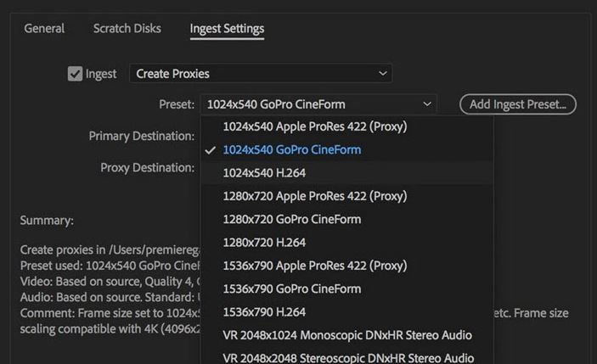Image resolution: width=597 pixels, height=364 pixels.
Task: Select the Ingest Settings tab
Action: pos(227,29)
